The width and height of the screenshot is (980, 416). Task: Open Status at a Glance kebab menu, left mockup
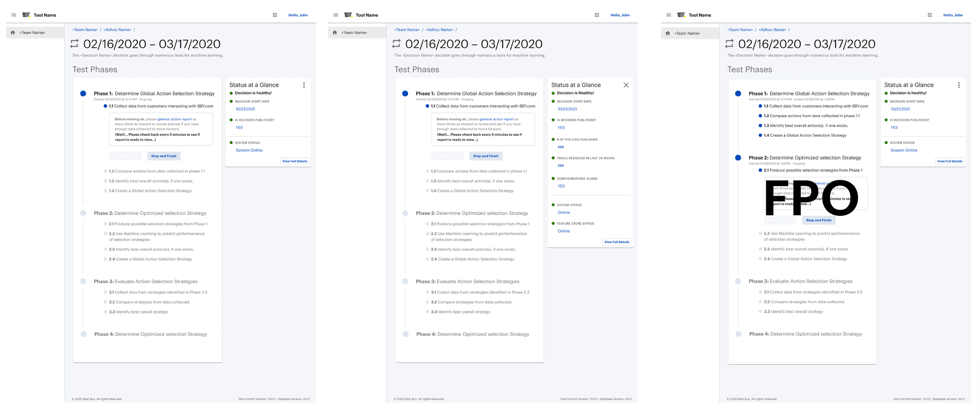tap(303, 85)
